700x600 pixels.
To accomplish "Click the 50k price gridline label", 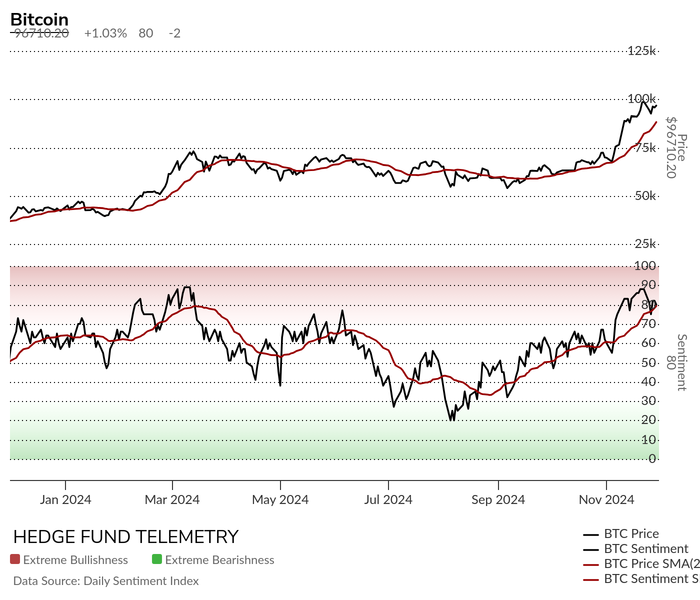I will (x=645, y=196).
